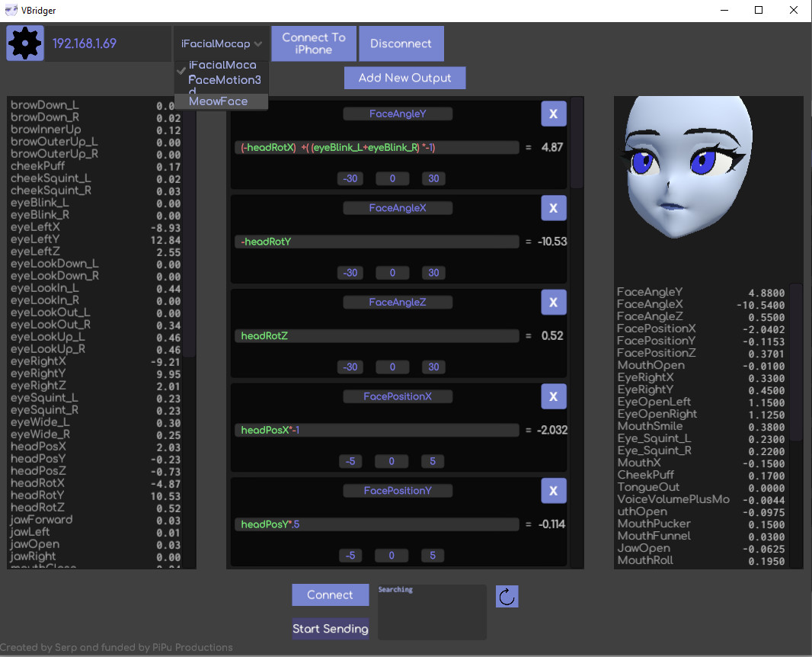Remove the FaceAngleZ output
This screenshot has height=657, width=812.
(x=554, y=302)
